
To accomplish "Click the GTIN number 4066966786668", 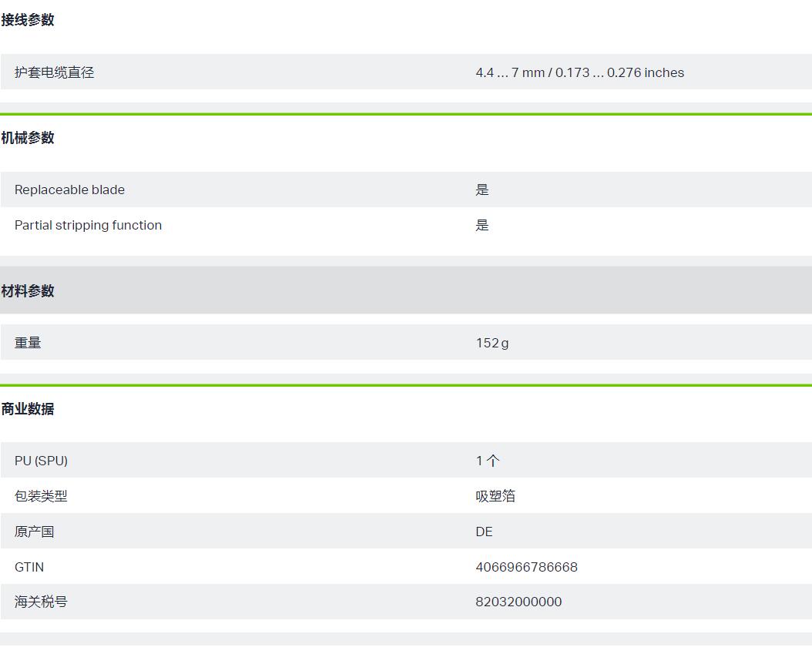I will (527, 567).
